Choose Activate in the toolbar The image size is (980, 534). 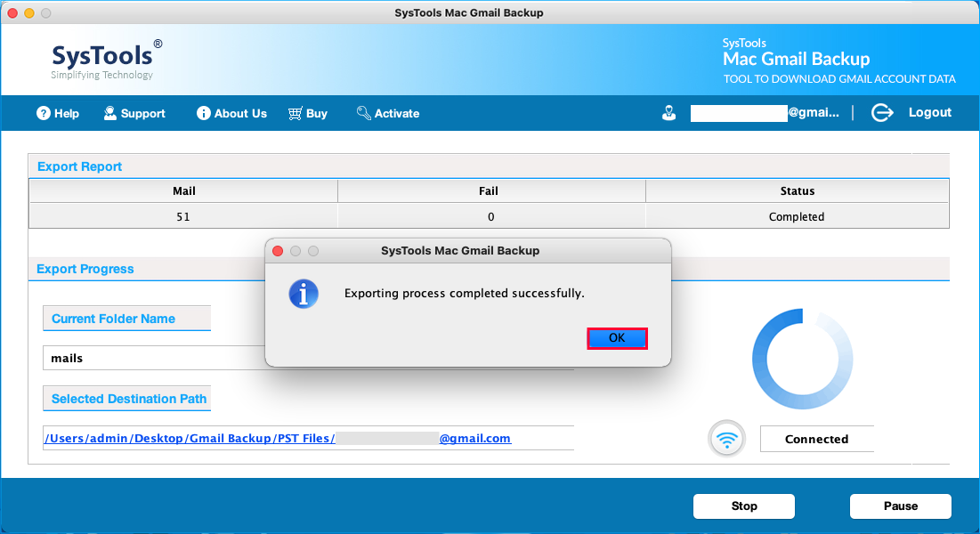[x=397, y=113]
